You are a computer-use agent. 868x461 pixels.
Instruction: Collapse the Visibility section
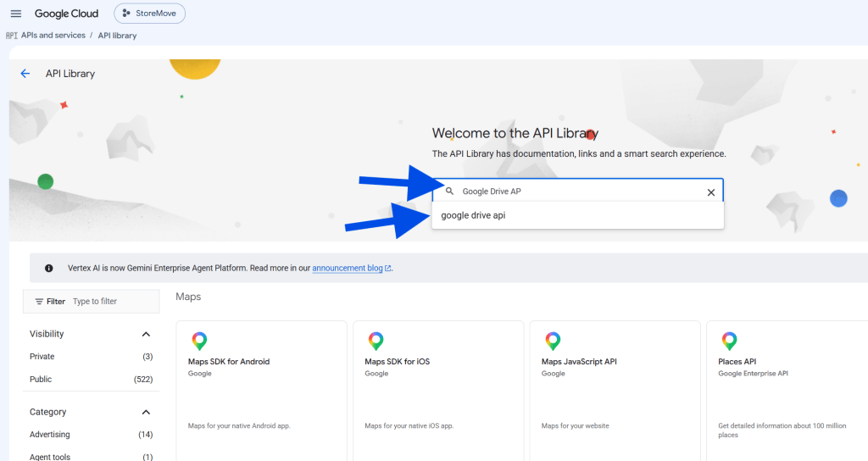[146, 334]
